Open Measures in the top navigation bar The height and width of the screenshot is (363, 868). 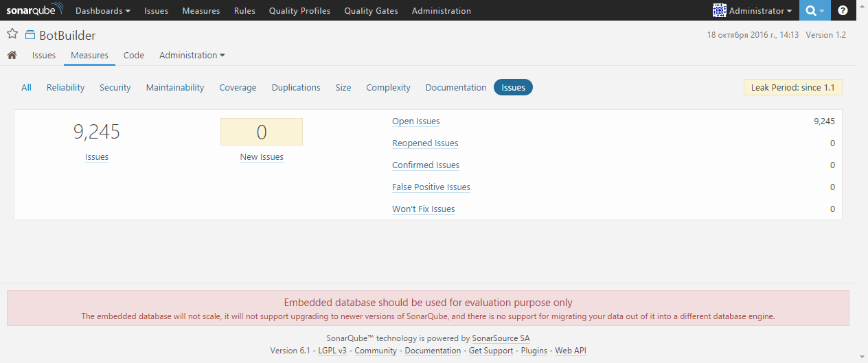201,11
